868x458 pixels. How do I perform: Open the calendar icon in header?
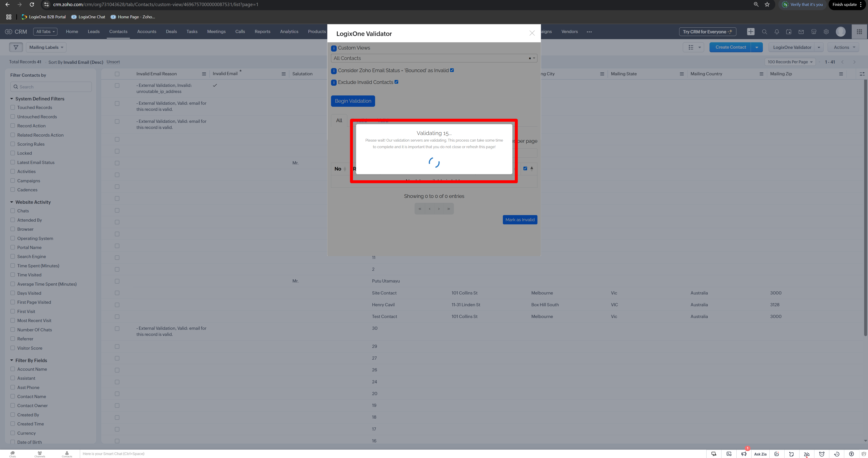(789, 32)
